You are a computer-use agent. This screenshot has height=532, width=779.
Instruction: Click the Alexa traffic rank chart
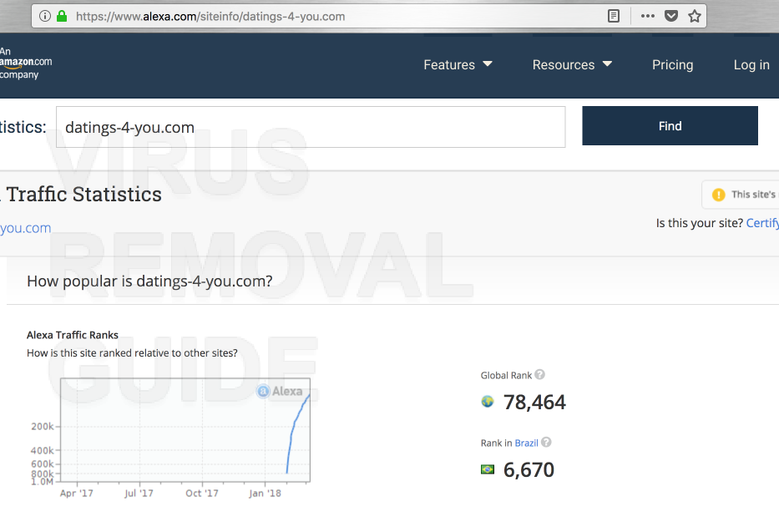click(x=185, y=430)
